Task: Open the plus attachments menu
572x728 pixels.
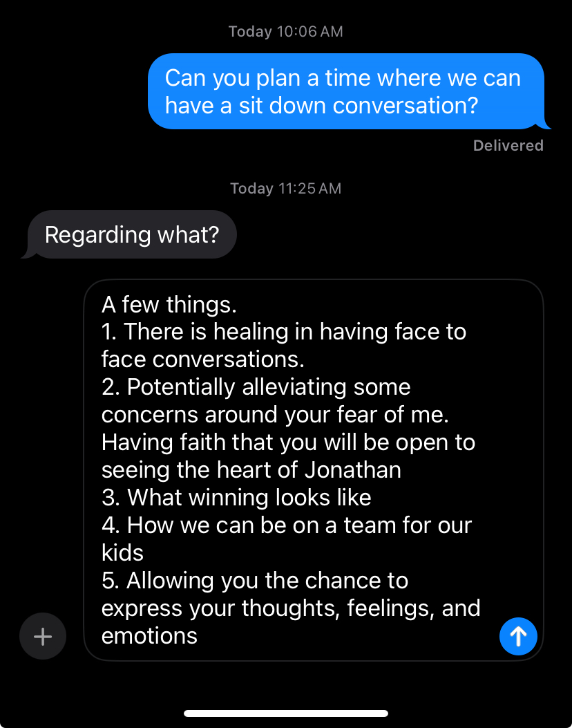Action: click(x=43, y=636)
